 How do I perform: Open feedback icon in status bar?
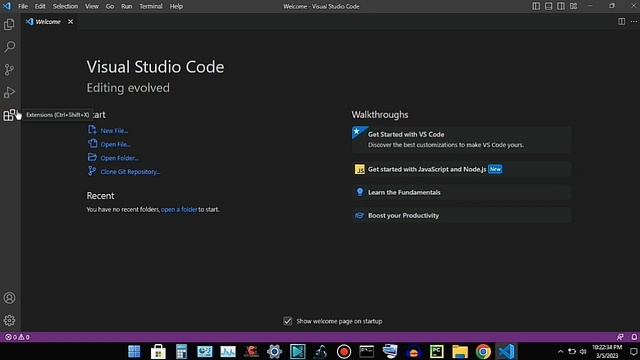click(x=620, y=337)
